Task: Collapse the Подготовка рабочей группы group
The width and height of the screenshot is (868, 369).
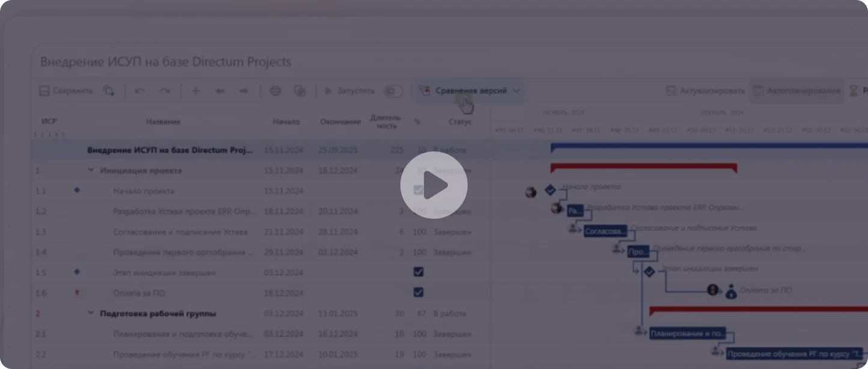Action: 91,313
